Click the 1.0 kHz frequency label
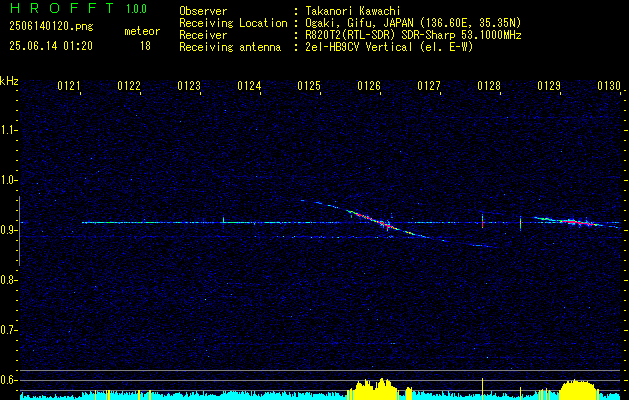Image resolution: width=629 pixels, height=400 pixels. pyautogui.click(x=7, y=180)
